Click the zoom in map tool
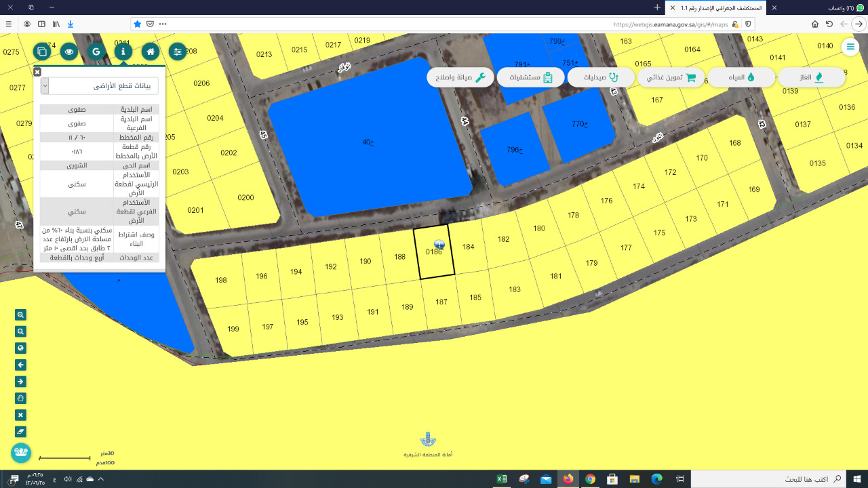868x488 pixels. click(21, 315)
